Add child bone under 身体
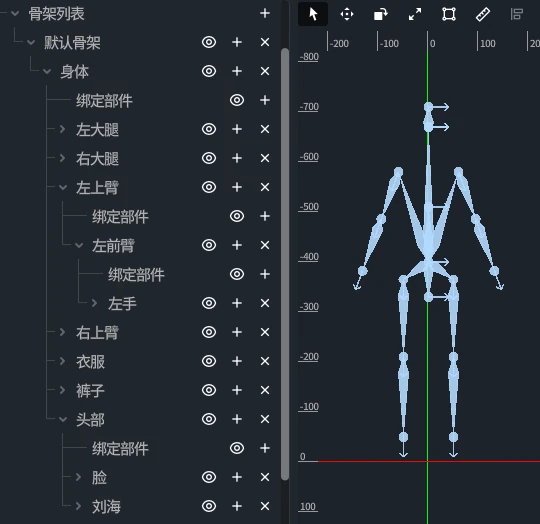Viewport: 540px width, 524px height. pyautogui.click(x=237, y=71)
